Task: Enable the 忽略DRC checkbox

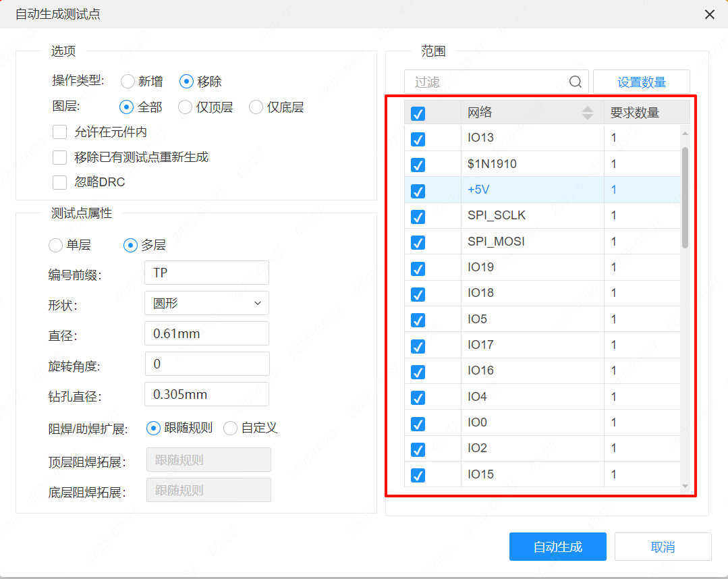Action: (59, 182)
